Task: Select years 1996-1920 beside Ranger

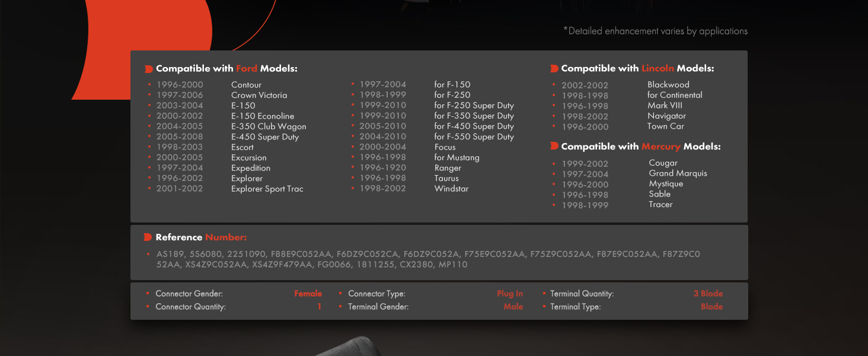Action: 382,168
